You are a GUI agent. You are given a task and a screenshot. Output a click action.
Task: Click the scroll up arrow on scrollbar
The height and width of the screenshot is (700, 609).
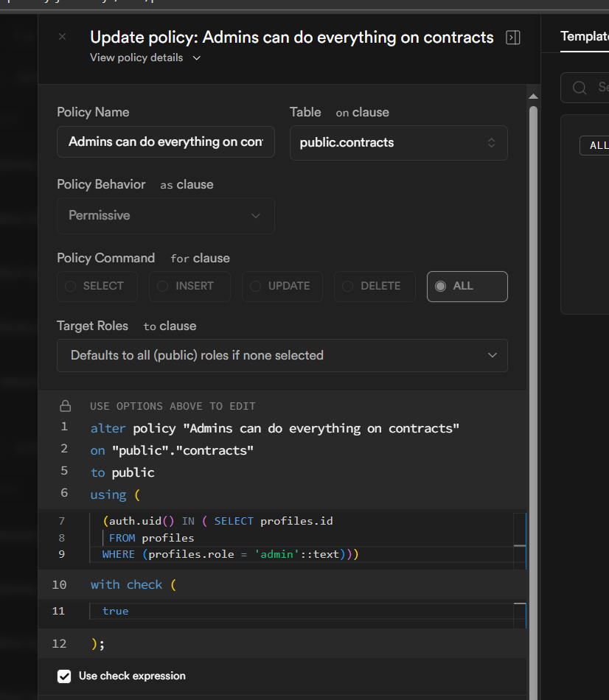click(533, 97)
